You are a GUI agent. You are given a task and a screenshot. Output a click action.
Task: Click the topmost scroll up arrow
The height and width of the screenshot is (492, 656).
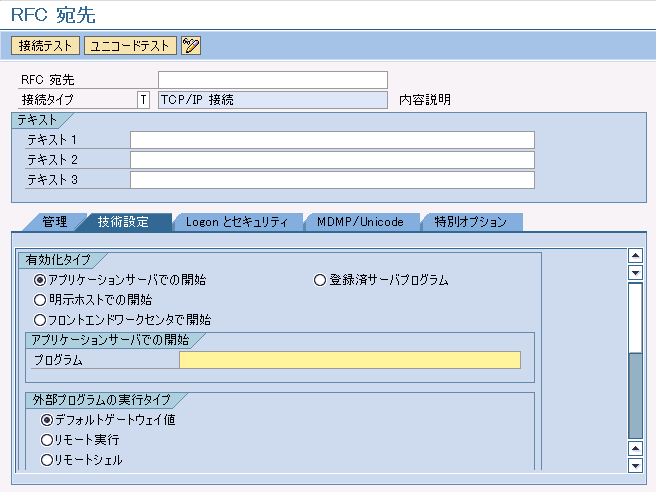pos(633,256)
